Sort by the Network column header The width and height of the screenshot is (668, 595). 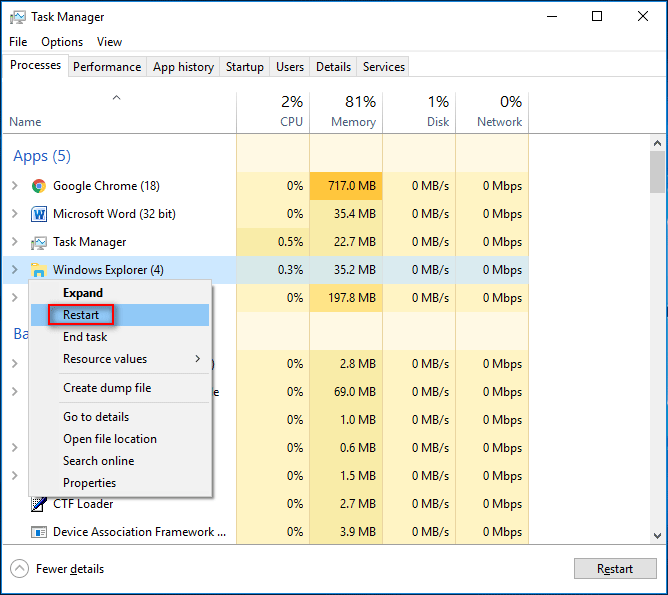pos(492,112)
